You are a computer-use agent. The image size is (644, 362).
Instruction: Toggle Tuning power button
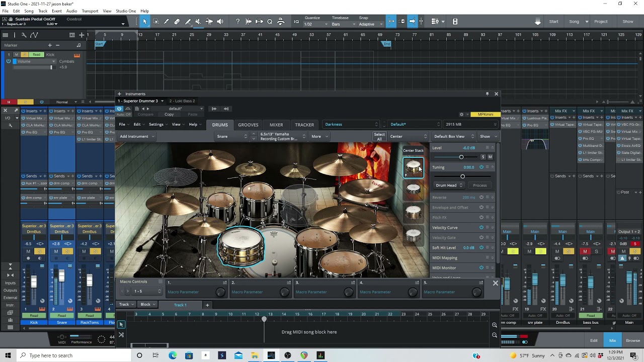pyautogui.click(x=481, y=167)
